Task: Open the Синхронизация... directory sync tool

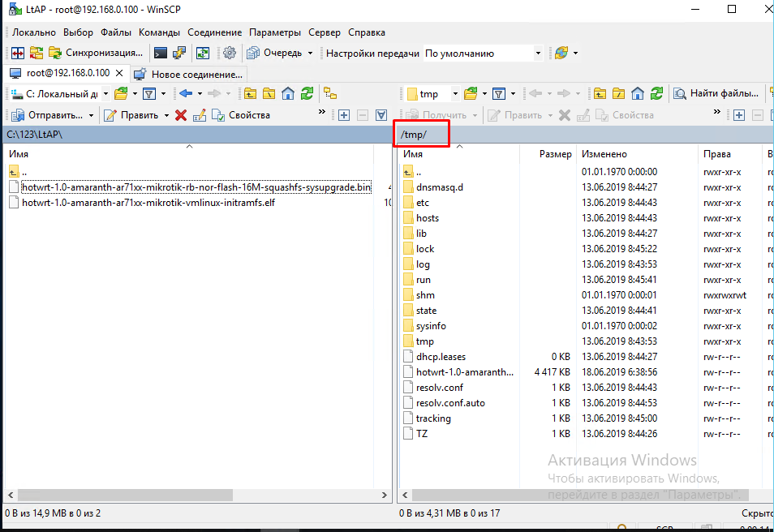Action: tap(96, 53)
